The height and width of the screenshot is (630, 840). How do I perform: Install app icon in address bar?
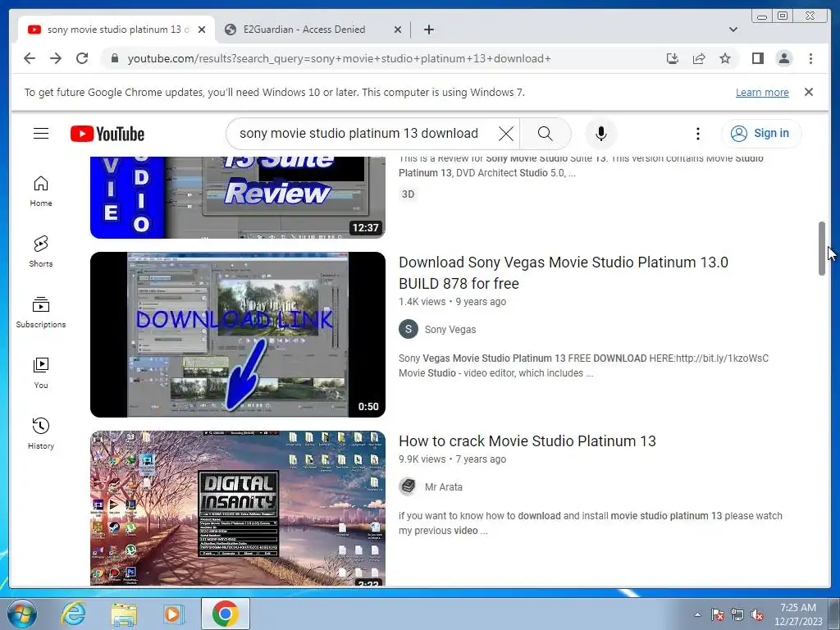(x=673, y=58)
